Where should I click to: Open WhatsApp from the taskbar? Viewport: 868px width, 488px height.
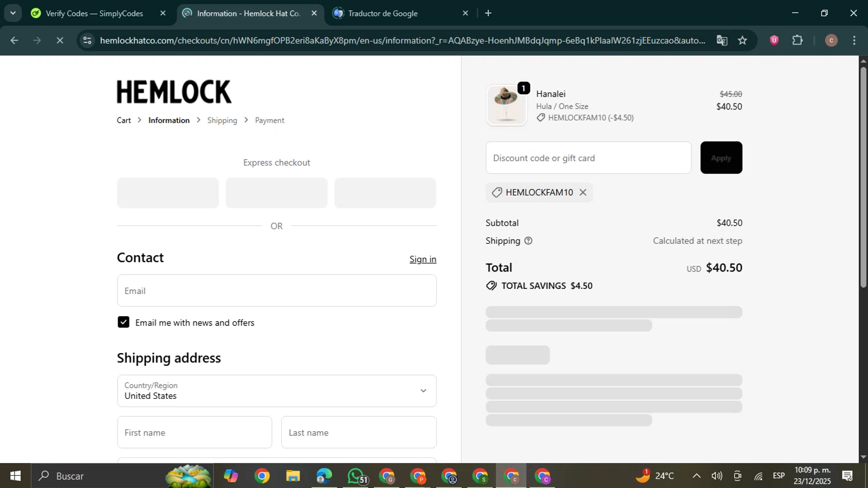point(355,476)
